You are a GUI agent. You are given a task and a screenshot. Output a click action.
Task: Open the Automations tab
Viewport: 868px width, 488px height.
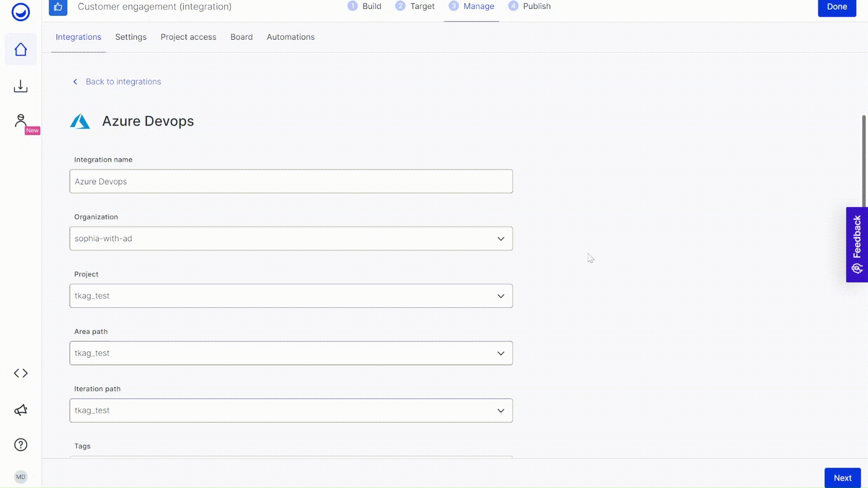[x=290, y=37]
